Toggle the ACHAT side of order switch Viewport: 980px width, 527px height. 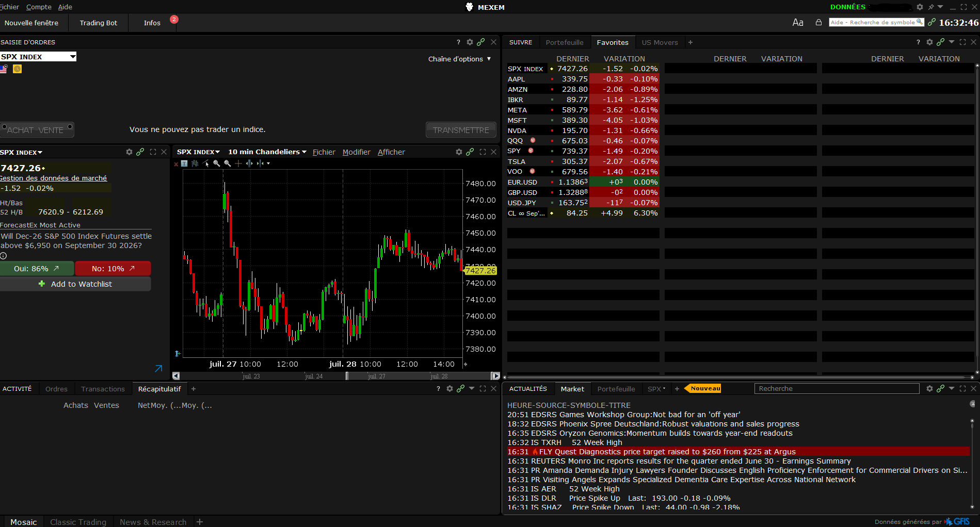[20, 130]
